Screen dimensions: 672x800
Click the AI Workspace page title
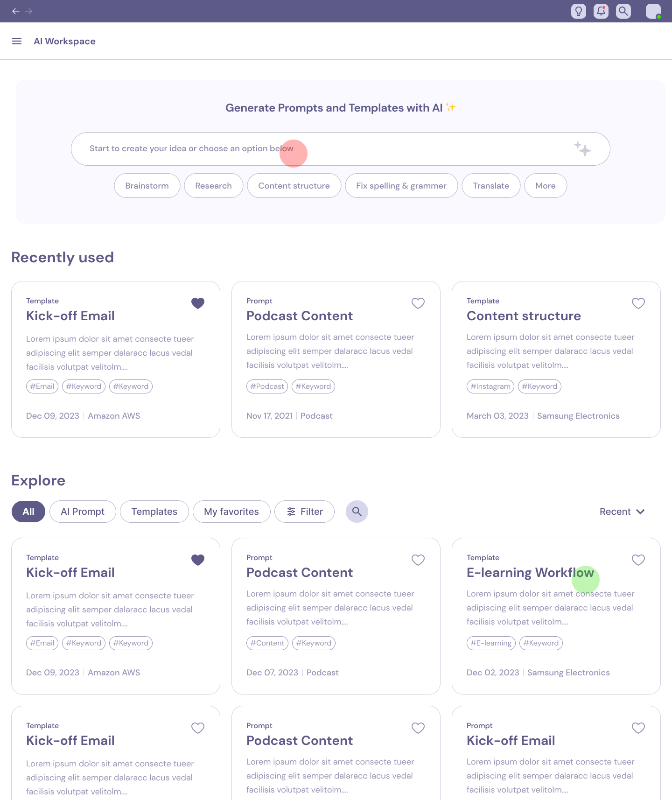coord(64,41)
